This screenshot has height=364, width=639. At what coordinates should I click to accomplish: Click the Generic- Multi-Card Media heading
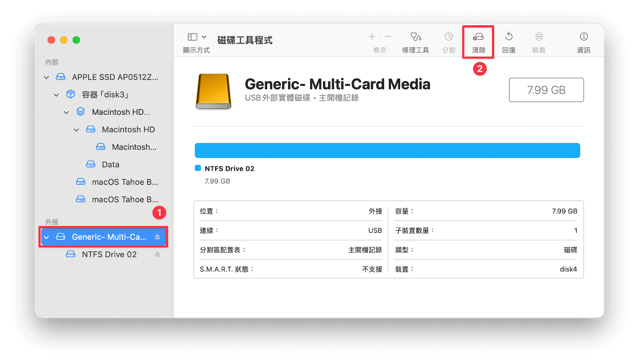[338, 84]
